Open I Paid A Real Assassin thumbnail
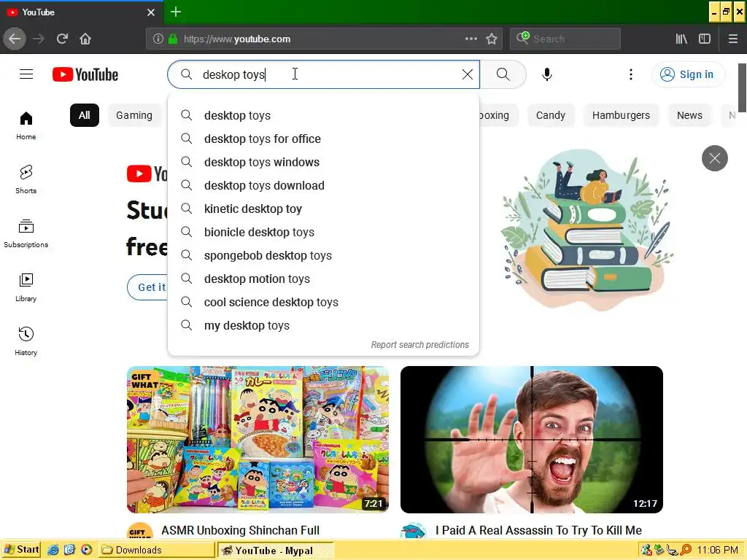747x560 pixels. pos(532,440)
